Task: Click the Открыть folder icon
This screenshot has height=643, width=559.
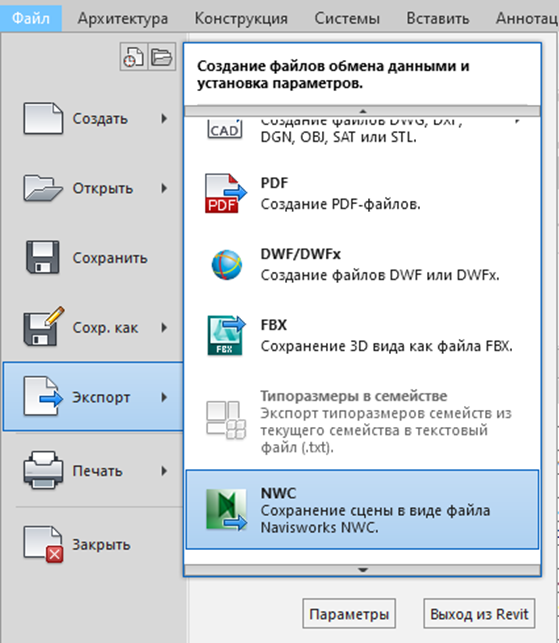Action: point(43,188)
